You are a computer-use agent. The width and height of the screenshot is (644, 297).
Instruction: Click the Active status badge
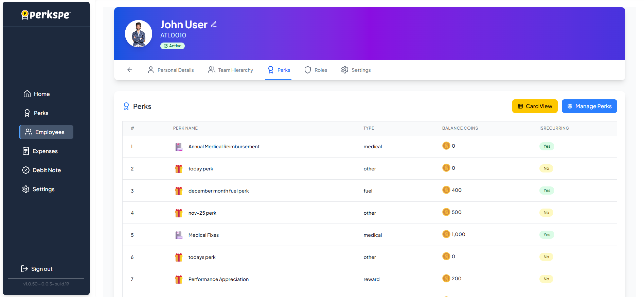point(173,46)
